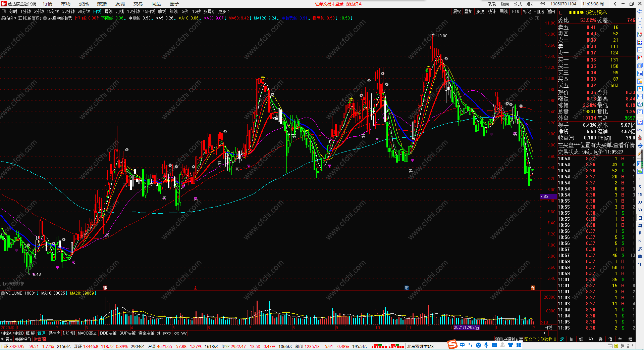The width and height of the screenshot is (644, 350).
Task: Open the 统计 statistics dropdown
Action: point(492,11)
